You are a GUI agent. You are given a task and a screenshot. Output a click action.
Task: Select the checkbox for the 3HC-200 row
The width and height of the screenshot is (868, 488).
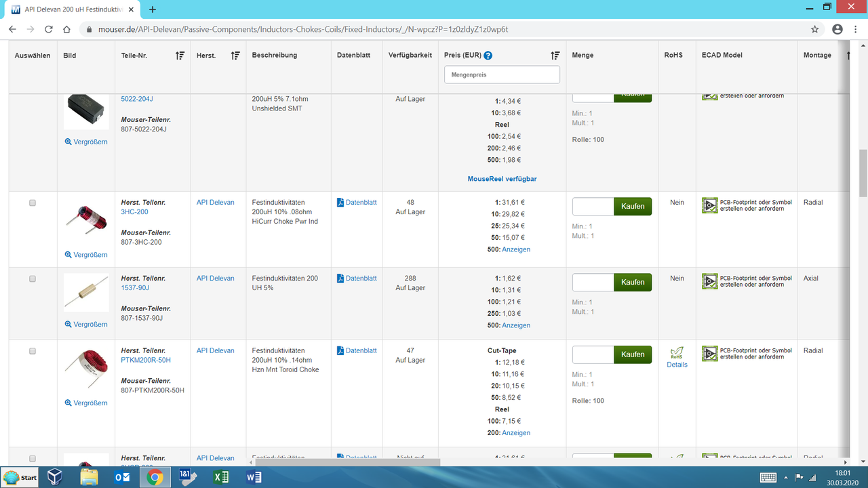[x=31, y=202]
